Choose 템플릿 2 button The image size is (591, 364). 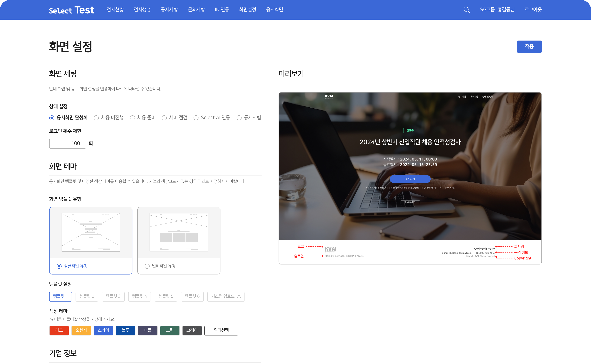(87, 297)
